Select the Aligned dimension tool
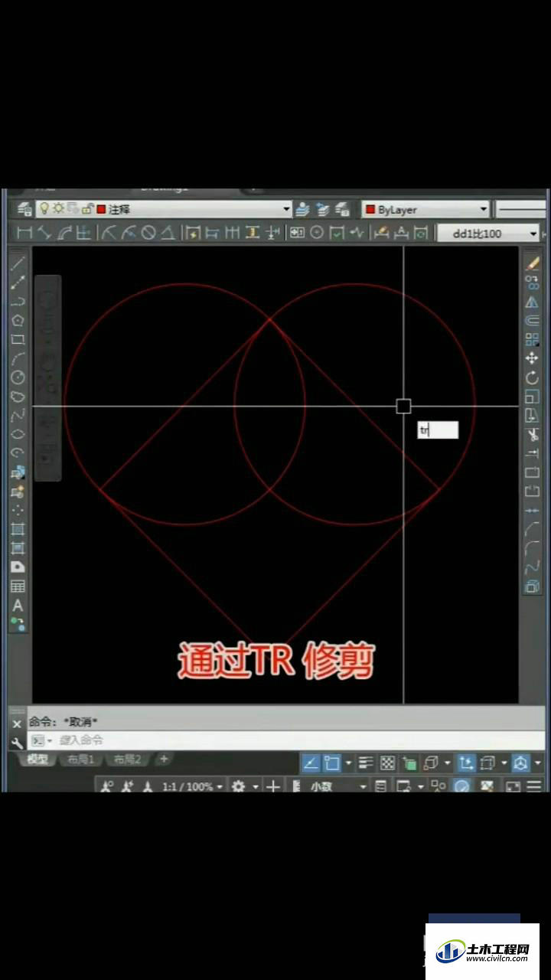This screenshot has height=980, width=551. pyautogui.click(x=44, y=233)
